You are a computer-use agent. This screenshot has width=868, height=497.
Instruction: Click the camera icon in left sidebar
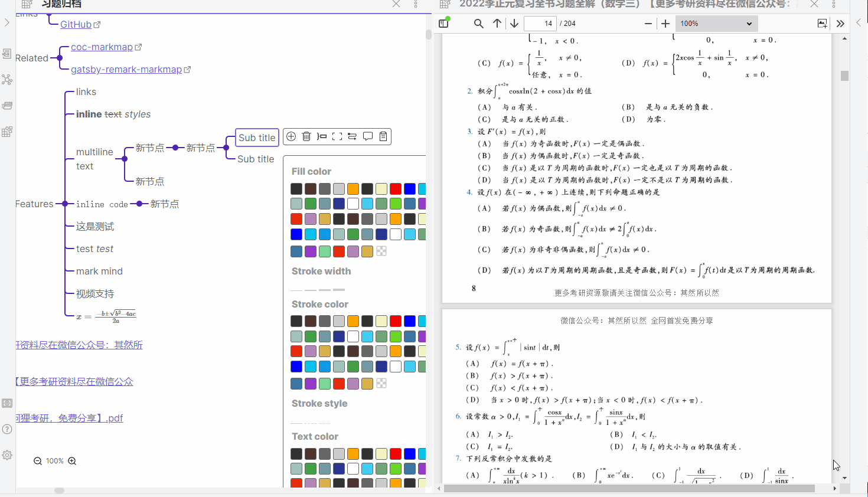[x=7, y=403]
